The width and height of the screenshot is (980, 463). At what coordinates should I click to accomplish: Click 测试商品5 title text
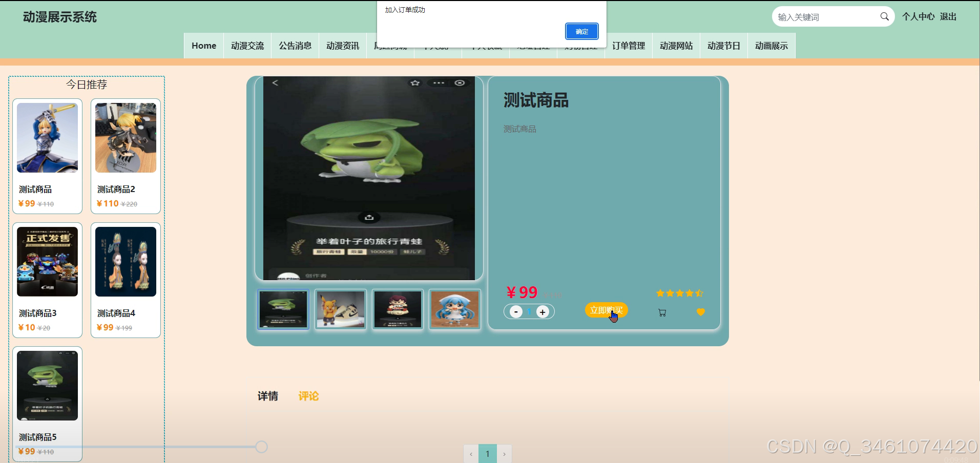point(38,437)
